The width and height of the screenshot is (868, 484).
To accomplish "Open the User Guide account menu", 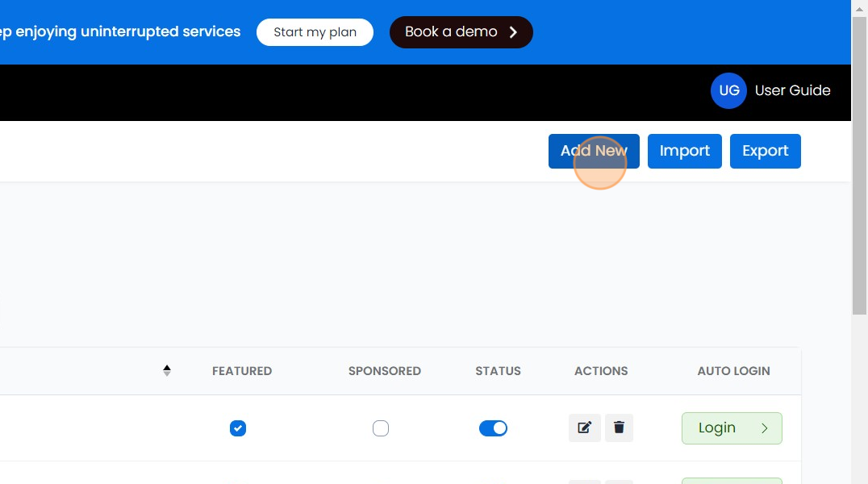I will click(792, 90).
